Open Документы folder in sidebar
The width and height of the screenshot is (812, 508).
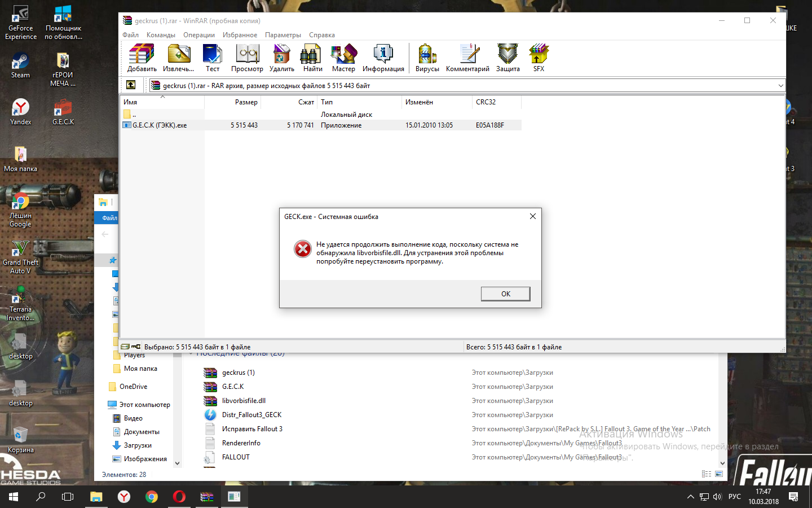pos(142,432)
